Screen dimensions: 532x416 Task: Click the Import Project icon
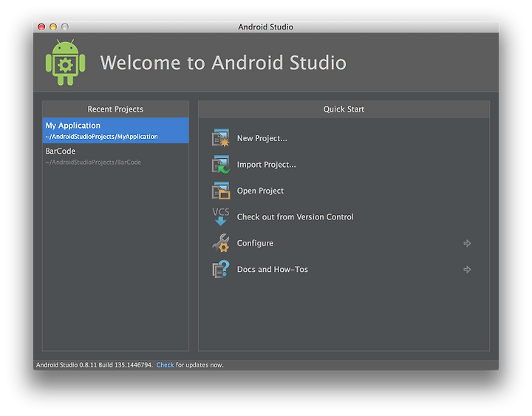click(x=221, y=164)
